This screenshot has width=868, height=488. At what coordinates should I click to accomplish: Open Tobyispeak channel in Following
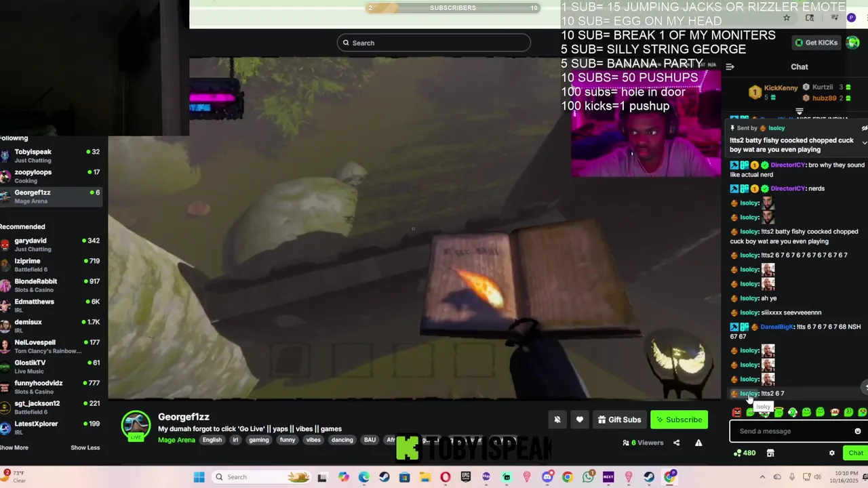click(51, 156)
